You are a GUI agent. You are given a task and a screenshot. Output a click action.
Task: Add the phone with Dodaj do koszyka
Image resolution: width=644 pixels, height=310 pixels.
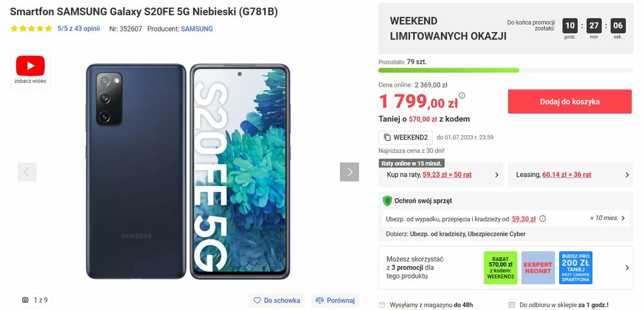(570, 101)
